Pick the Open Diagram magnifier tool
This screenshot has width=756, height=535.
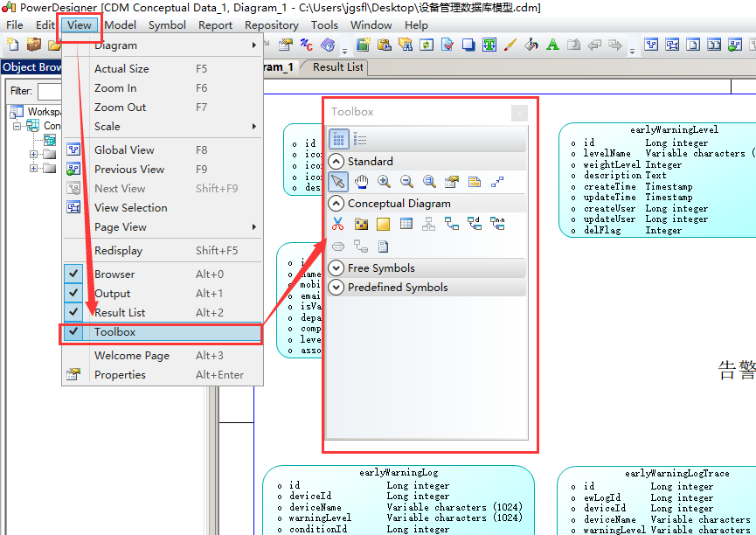[429, 182]
